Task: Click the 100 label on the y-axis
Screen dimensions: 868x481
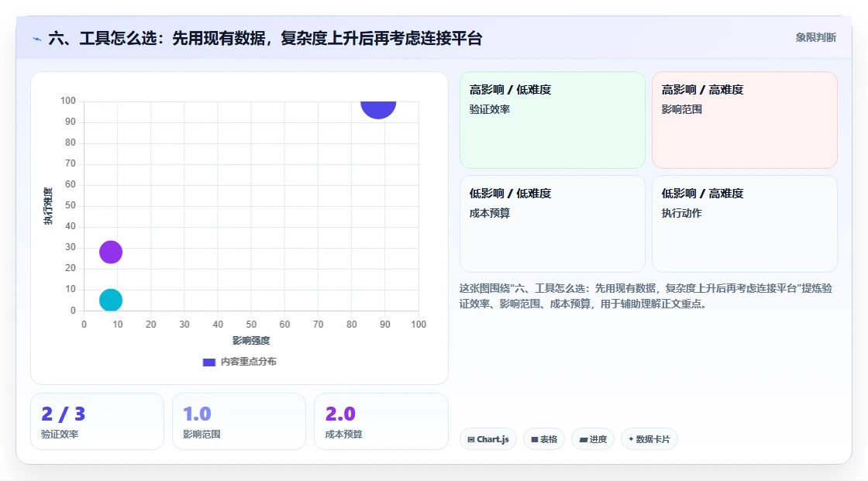Action: click(68, 101)
